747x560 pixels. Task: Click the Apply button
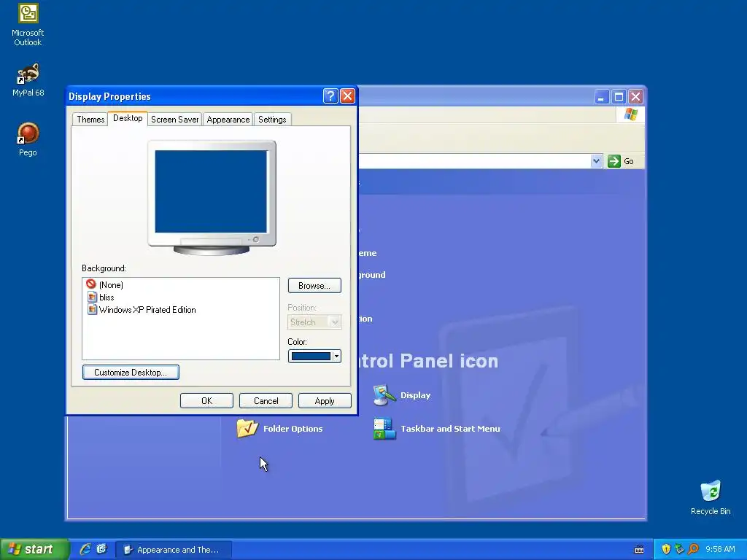click(325, 401)
